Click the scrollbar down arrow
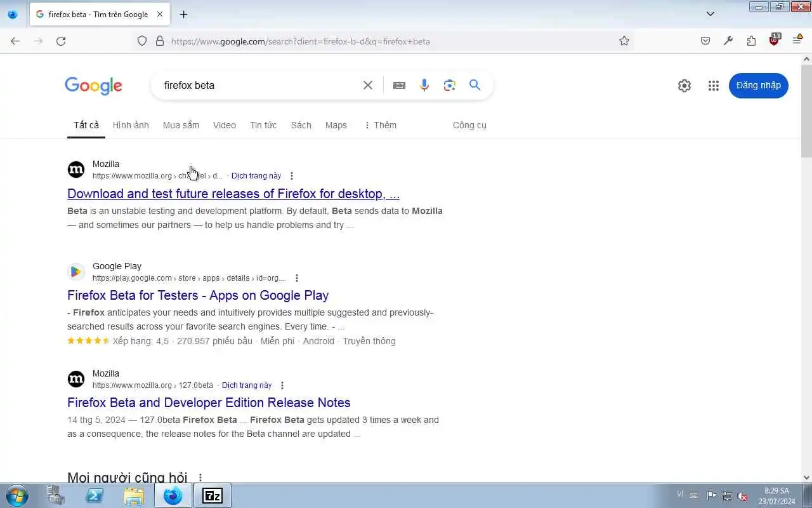The width and height of the screenshot is (812, 508). pos(806,478)
